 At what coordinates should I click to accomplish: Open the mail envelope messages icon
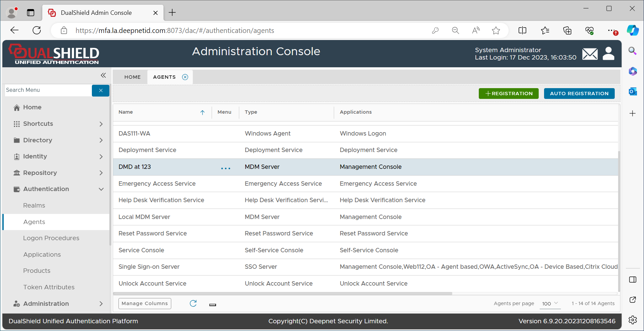click(590, 54)
